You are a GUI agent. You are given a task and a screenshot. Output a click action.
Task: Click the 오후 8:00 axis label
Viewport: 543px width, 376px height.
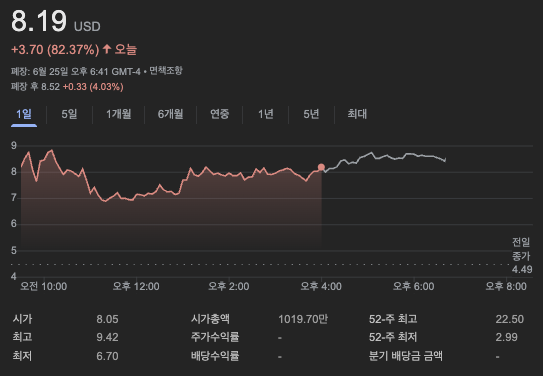[506, 286]
